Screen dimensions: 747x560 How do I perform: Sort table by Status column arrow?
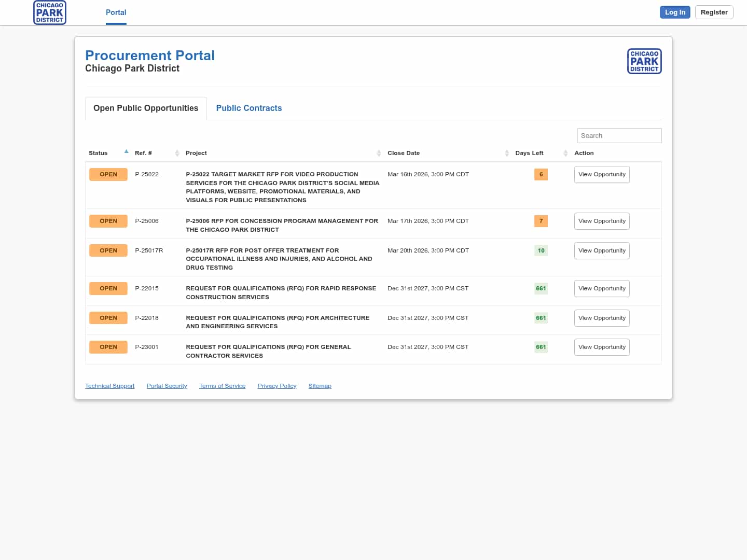click(126, 152)
